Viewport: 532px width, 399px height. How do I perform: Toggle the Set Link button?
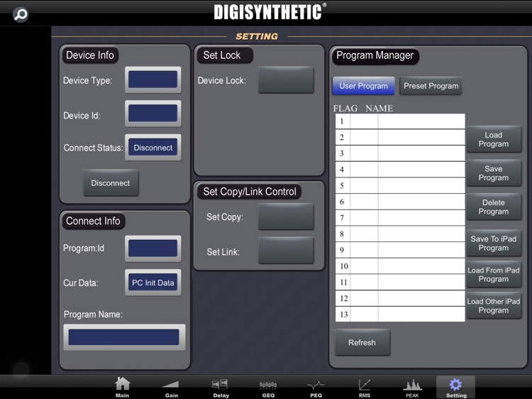(x=286, y=251)
